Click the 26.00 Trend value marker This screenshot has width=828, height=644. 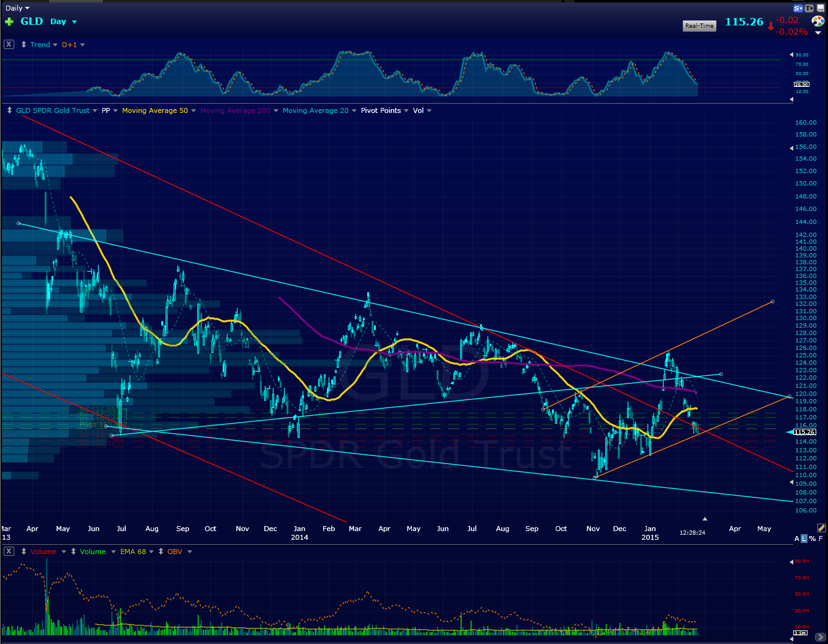click(x=801, y=84)
